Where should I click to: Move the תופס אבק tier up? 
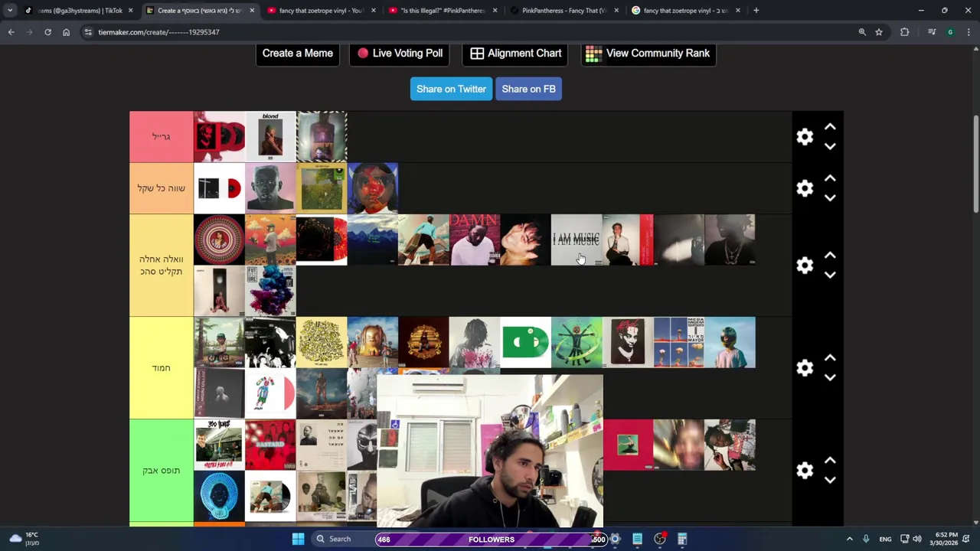pyautogui.click(x=830, y=461)
